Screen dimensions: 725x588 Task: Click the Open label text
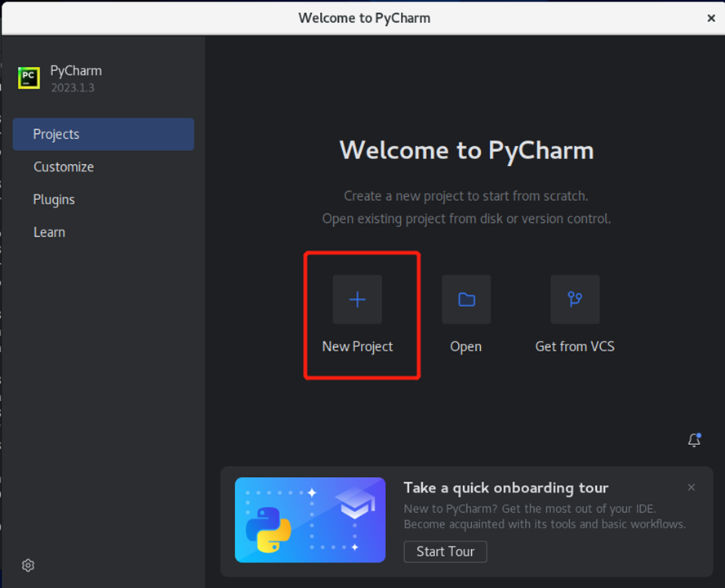tap(466, 346)
